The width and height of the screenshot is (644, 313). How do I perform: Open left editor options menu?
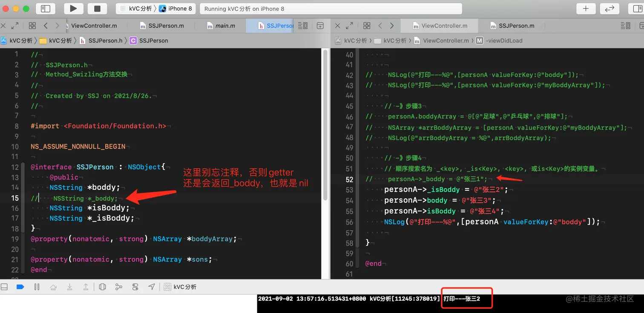302,26
